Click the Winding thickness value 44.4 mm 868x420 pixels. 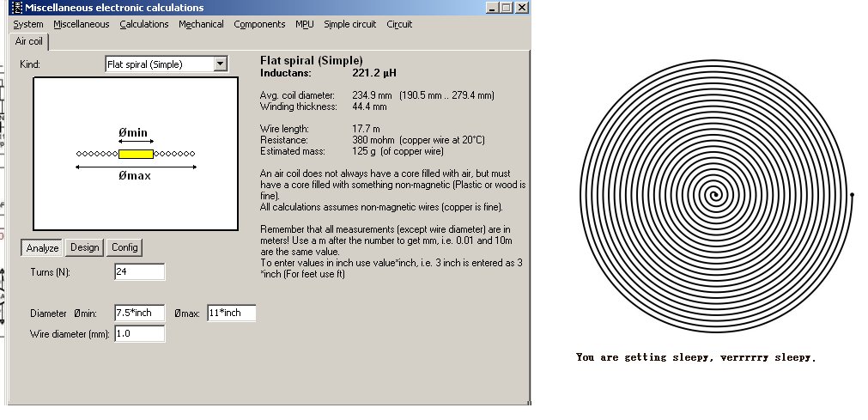point(369,107)
